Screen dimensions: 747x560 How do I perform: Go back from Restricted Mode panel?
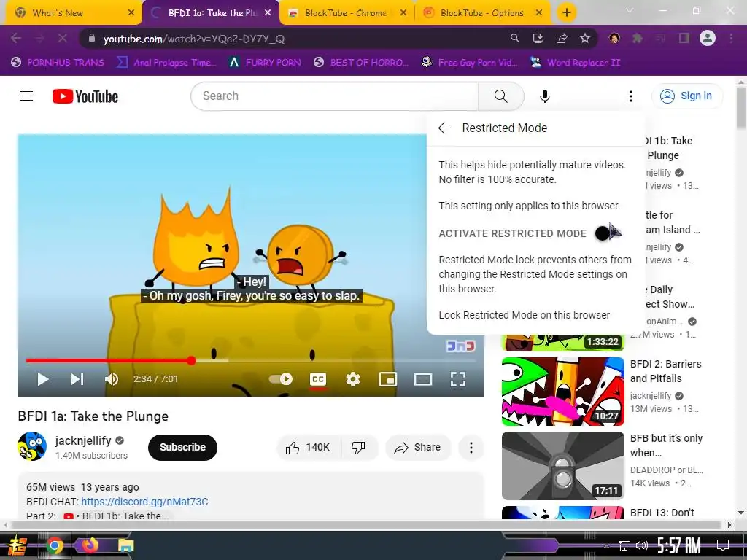444,128
